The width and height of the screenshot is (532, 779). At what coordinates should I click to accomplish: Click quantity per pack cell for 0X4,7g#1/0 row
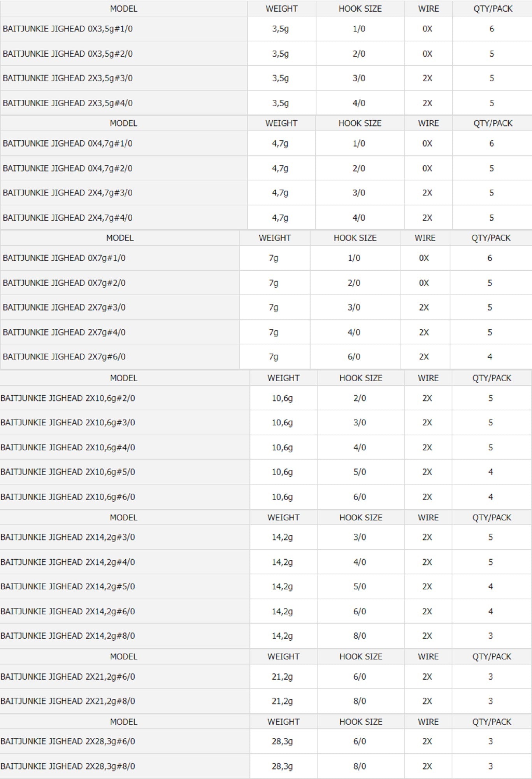point(492,144)
